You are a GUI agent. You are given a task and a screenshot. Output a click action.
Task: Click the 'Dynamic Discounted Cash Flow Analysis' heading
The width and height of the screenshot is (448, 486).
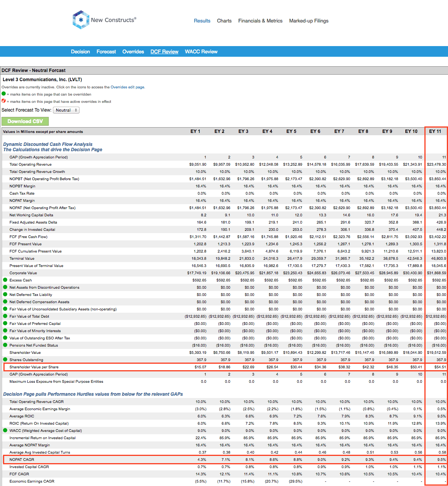[48, 144]
